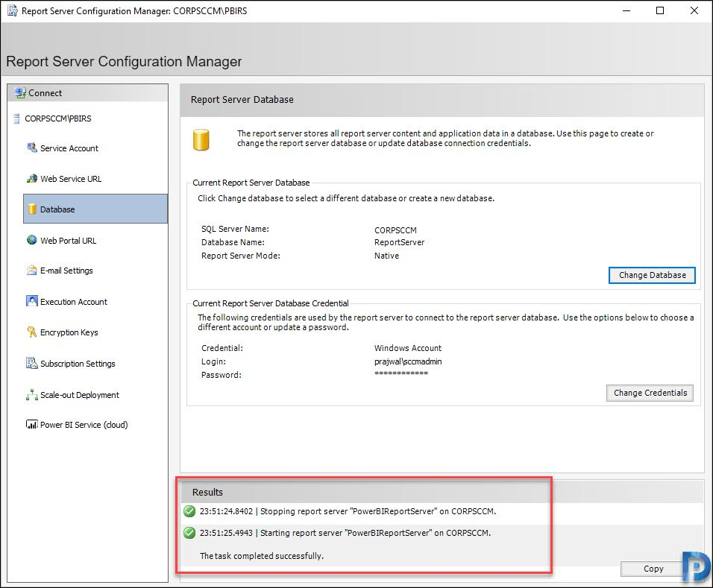Open the Connect option in sidebar

coord(45,93)
